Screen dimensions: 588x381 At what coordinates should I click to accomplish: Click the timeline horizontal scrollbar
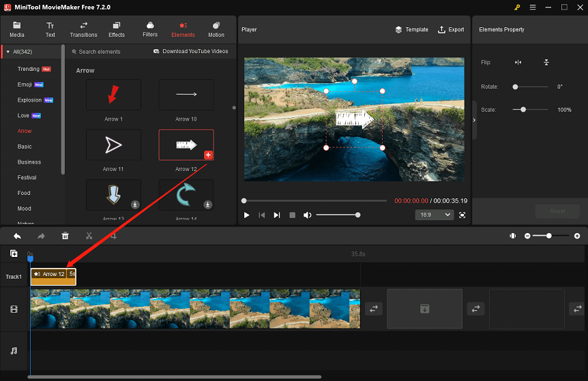point(175,377)
